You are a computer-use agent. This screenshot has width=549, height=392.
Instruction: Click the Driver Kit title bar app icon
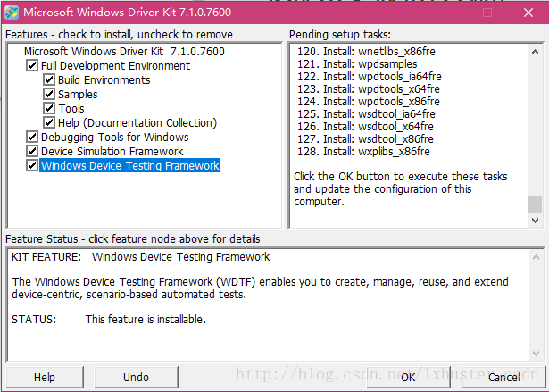click(x=12, y=13)
